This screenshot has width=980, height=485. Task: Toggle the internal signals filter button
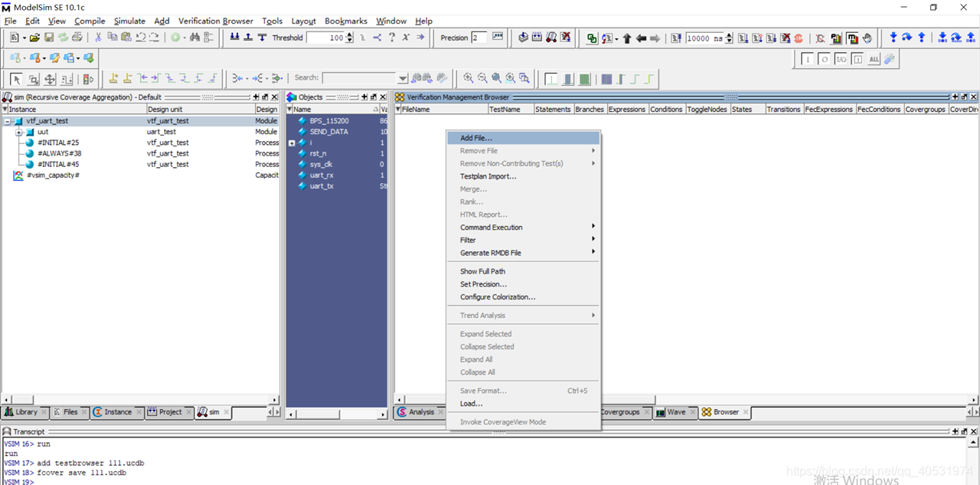pyautogui.click(x=857, y=59)
